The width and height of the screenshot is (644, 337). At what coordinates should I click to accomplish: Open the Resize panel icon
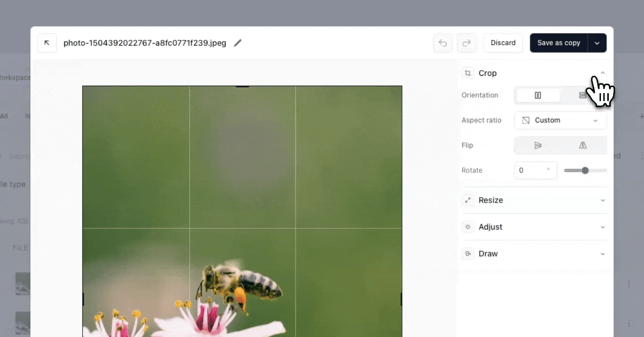[x=468, y=200]
